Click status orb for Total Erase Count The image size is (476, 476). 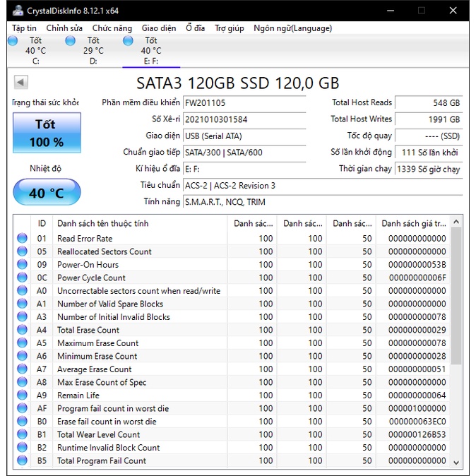(x=22, y=329)
